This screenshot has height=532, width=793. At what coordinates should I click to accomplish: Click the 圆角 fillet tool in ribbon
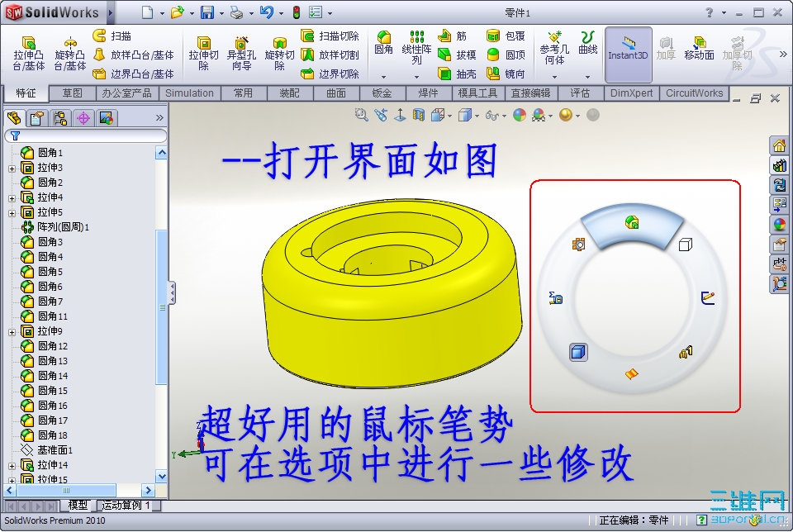[384, 42]
